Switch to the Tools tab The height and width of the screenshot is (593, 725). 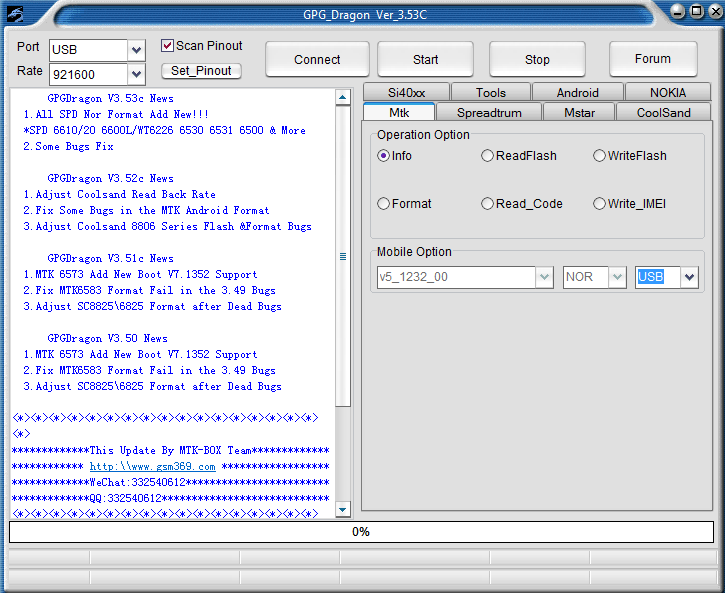[491, 92]
